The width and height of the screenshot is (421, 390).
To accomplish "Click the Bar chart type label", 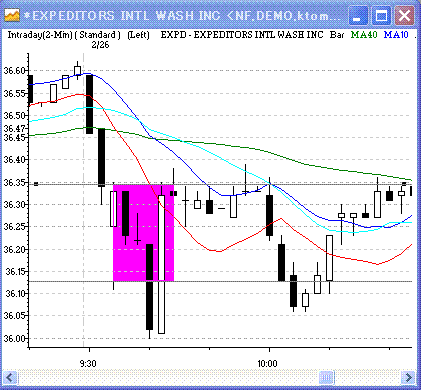I will 337,35.
